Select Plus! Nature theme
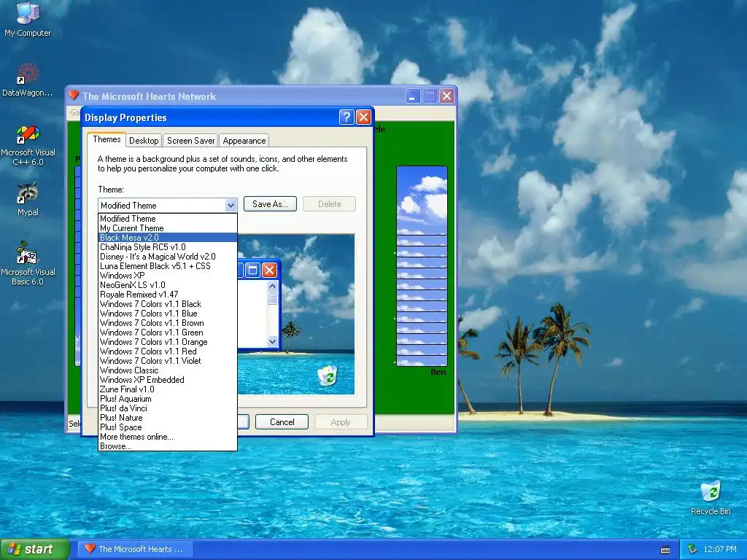 (x=167, y=418)
